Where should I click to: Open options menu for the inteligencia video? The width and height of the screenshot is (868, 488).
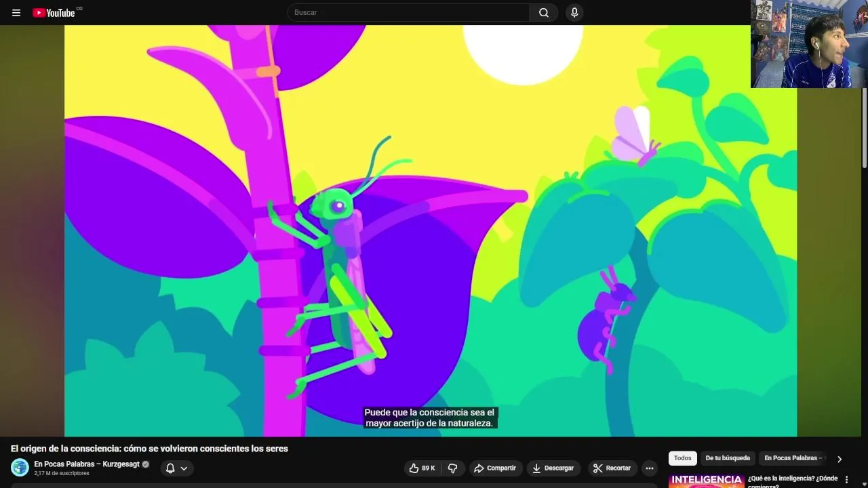(846, 480)
